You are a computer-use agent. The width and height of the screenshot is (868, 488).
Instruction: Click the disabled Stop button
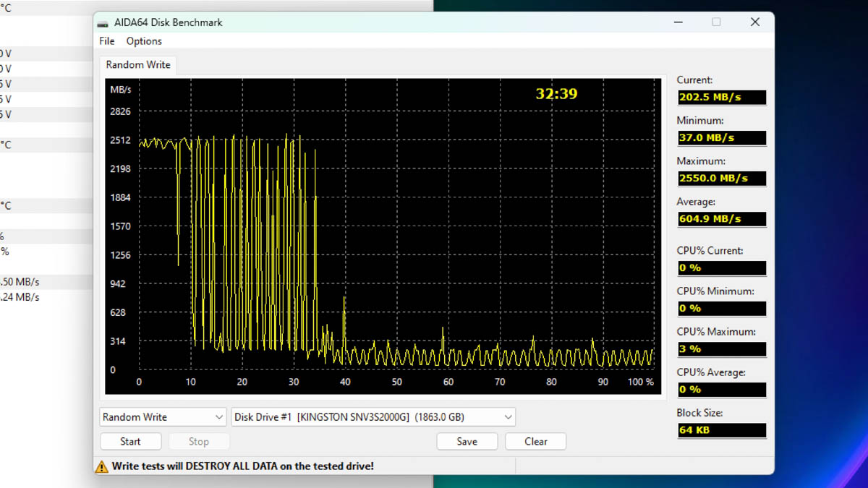tap(199, 441)
